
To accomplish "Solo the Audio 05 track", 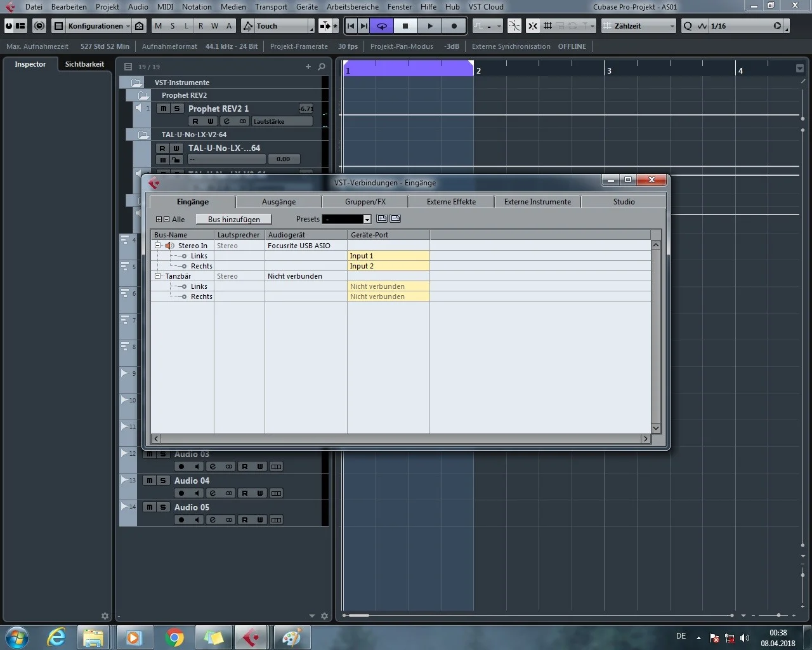I will (x=163, y=507).
